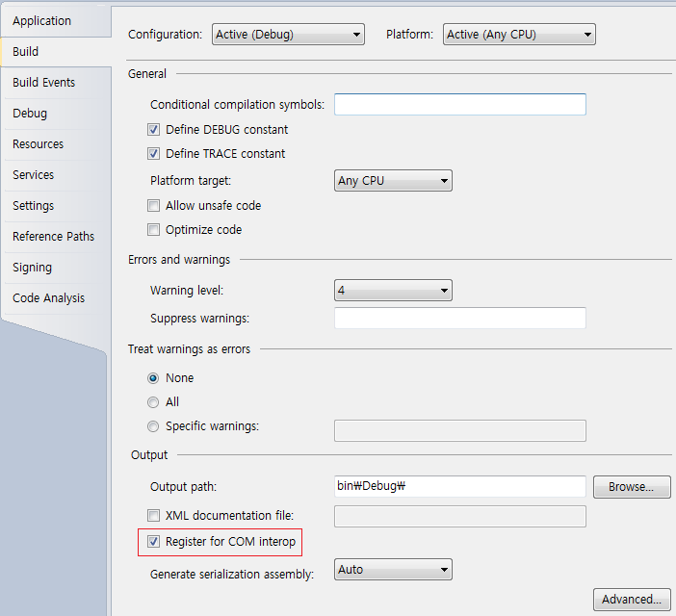Viewport: 676px width, 616px height.
Task: Click the Suppress warnings text box
Action: [460, 318]
